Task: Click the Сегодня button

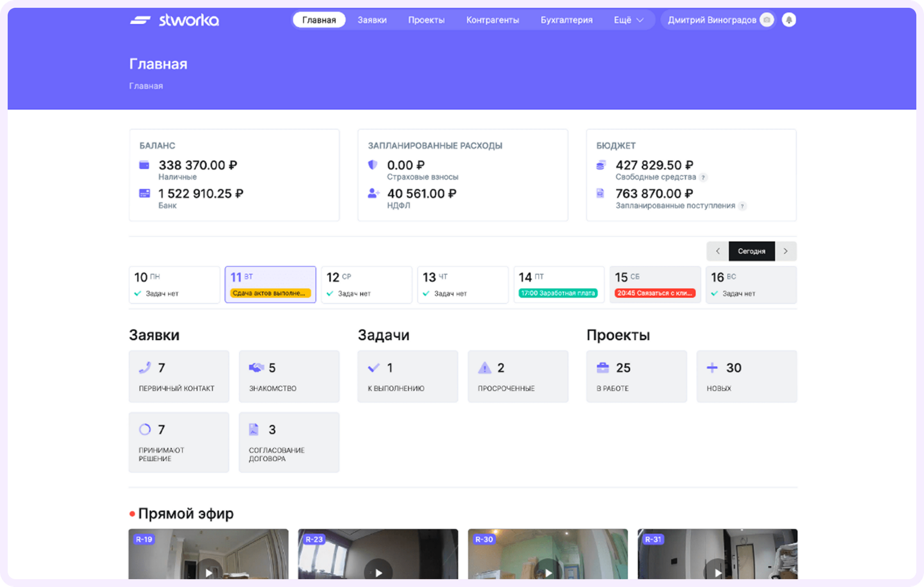Action: tap(752, 251)
